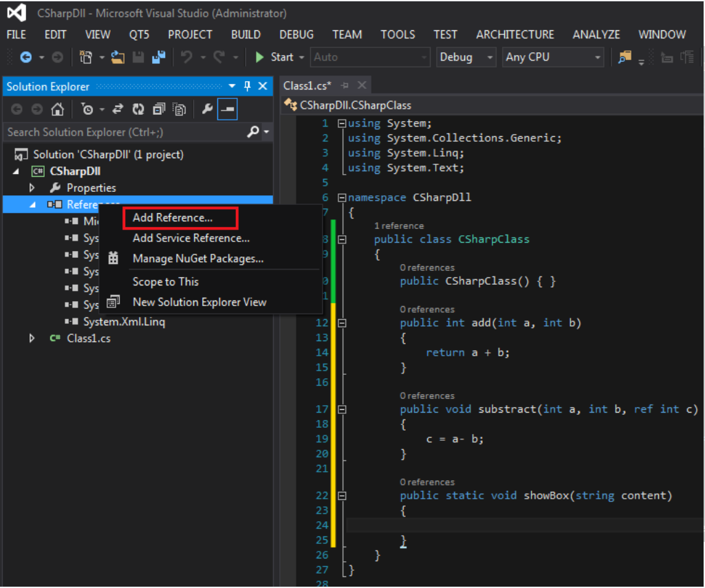The image size is (705, 588).
Task: Click the Properties wrench icon in Solution Explorer
Action: click(x=206, y=109)
